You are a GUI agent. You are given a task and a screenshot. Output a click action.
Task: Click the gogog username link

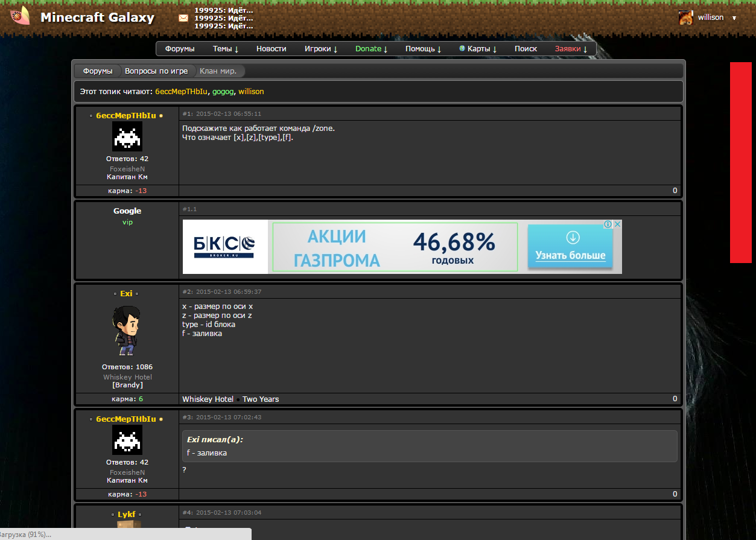(222, 92)
